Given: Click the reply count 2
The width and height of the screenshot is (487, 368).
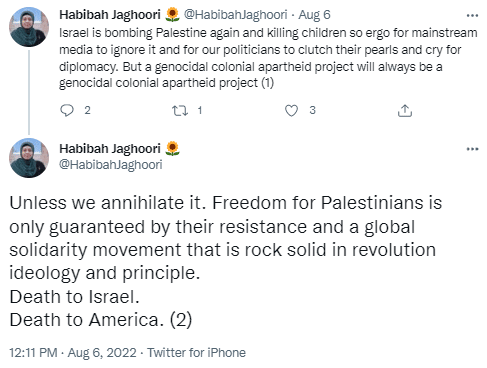Looking at the screenshot, I should pyautogui.click(x=87, y=110).
